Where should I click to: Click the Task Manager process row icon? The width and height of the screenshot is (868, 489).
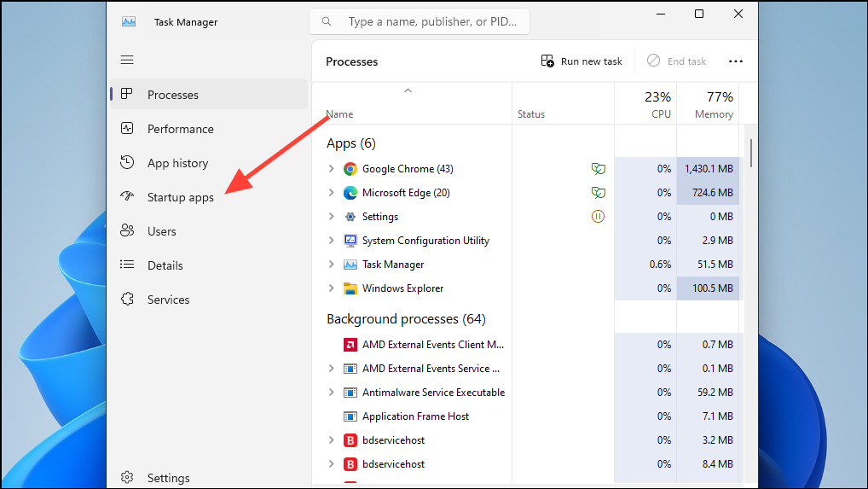point(350,265)
